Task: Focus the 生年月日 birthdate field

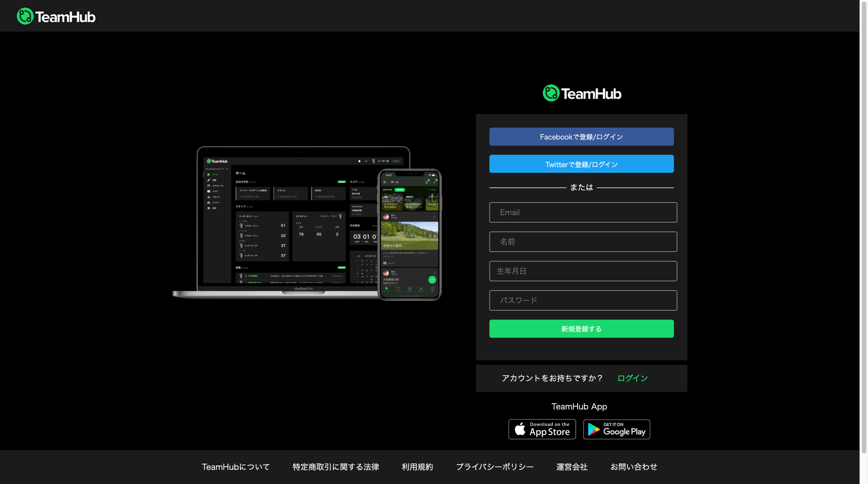Action: (x=583, y=271)
